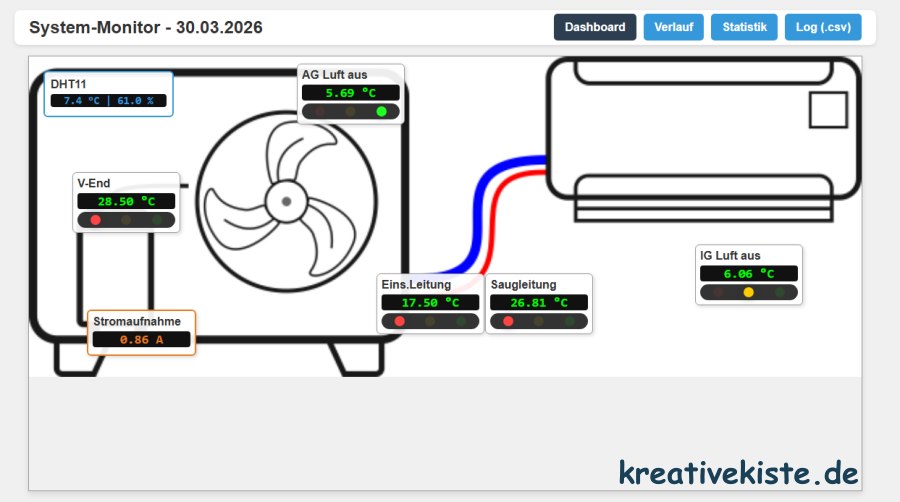
Task: Open the Statistik page
Action: [x=744, y=27]
